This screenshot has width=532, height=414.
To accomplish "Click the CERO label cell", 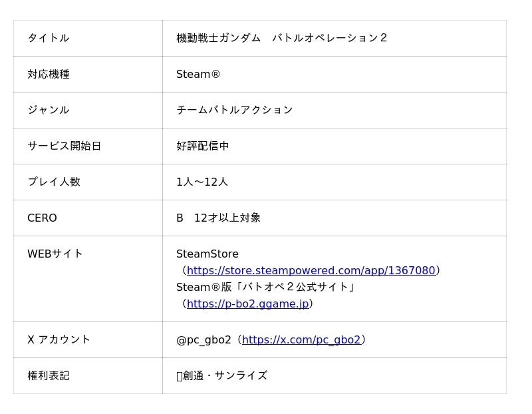I will point(42,218).
